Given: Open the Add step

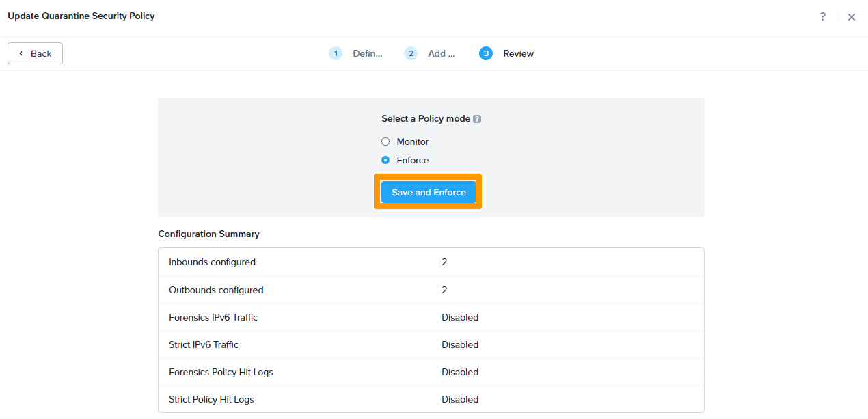Looking at the screenshot, I should pos(442,53).
